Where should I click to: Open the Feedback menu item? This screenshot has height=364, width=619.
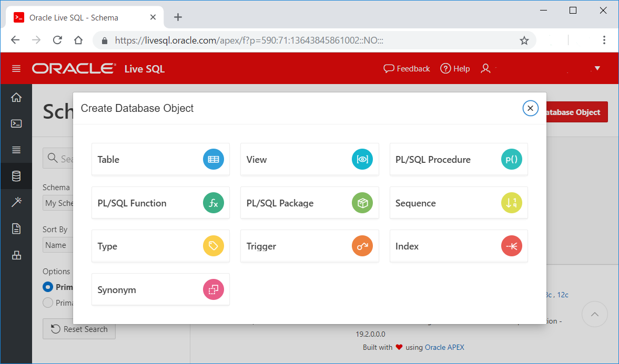407,68
